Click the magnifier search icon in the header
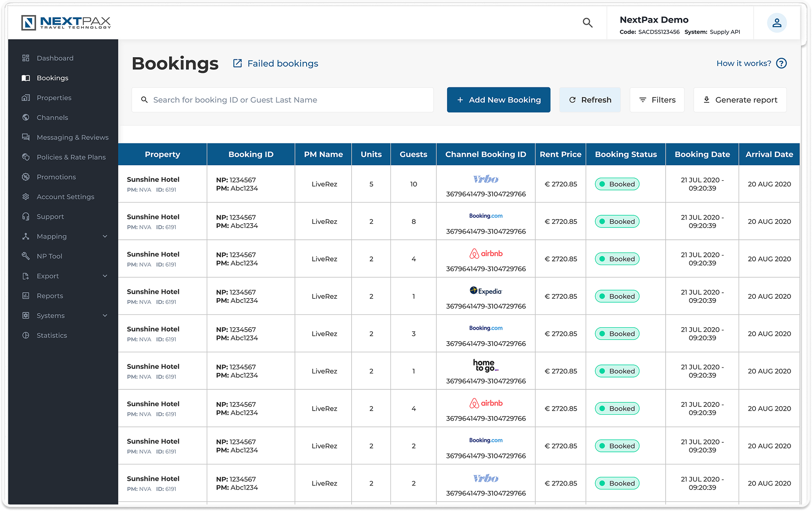Screen dimensions: 812x511 click(x=587, y=23)
